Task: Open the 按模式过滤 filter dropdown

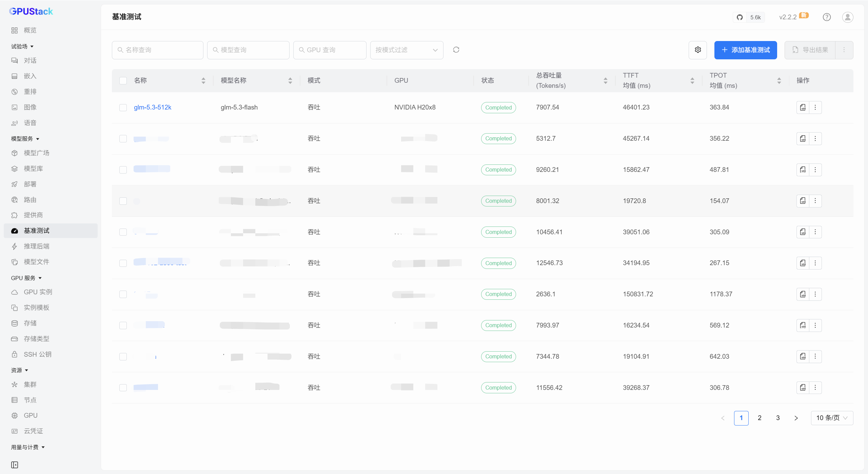Action: point(407,50)
